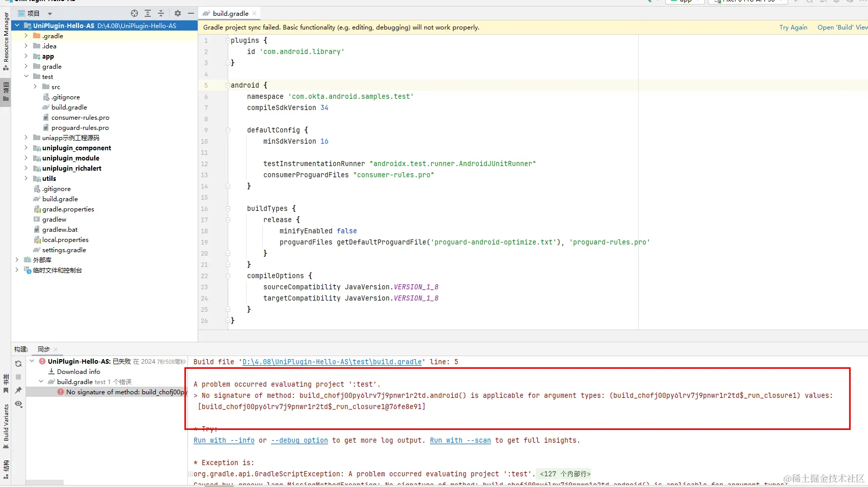The width and height of the screenshot is (868, 487).
Task: Click the Try Again link
Action: point(793,28)
